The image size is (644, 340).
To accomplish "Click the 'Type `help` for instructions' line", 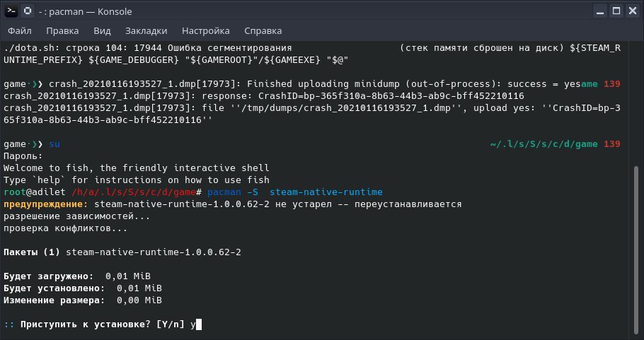I will click(x=137, y=180).
